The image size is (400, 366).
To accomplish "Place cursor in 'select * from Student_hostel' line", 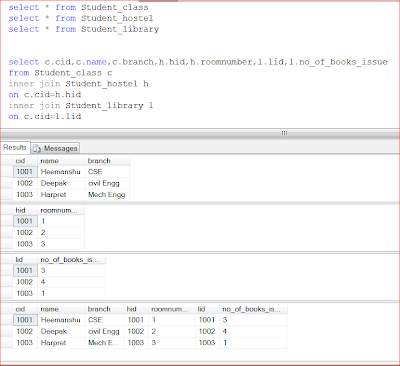I will click(x=81, y=18).
